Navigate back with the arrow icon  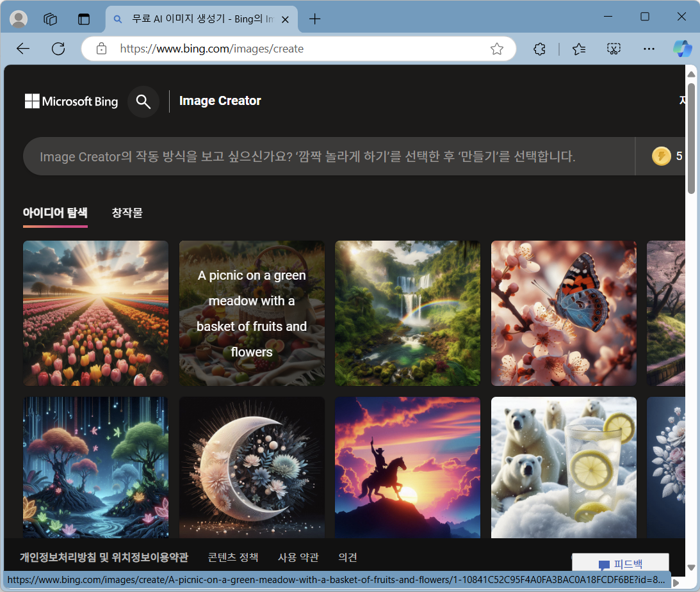coord(23,49)
